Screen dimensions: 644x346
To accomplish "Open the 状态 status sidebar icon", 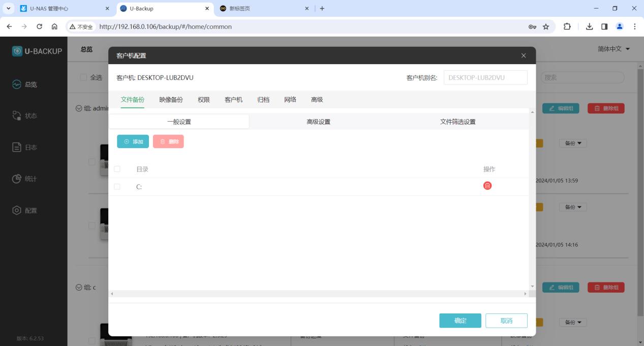I will (x=17, y=116).
